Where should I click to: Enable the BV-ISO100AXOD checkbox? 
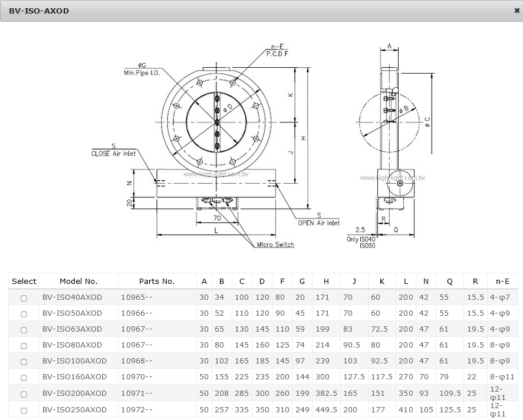[24, 362]
